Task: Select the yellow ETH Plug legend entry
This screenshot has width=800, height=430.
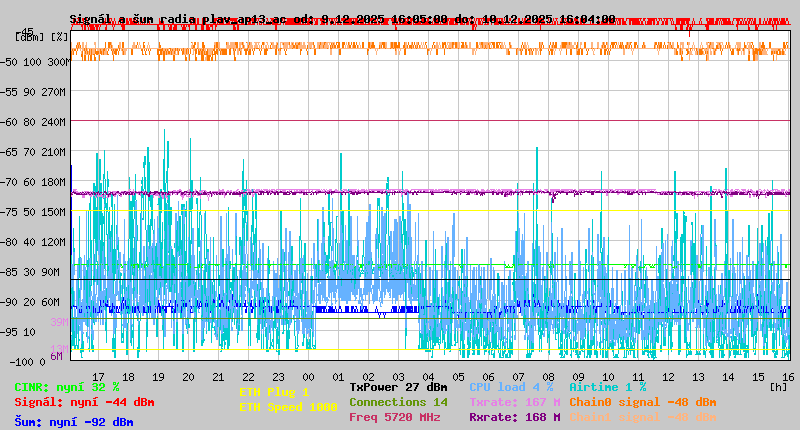Action: tap(274, 392)
